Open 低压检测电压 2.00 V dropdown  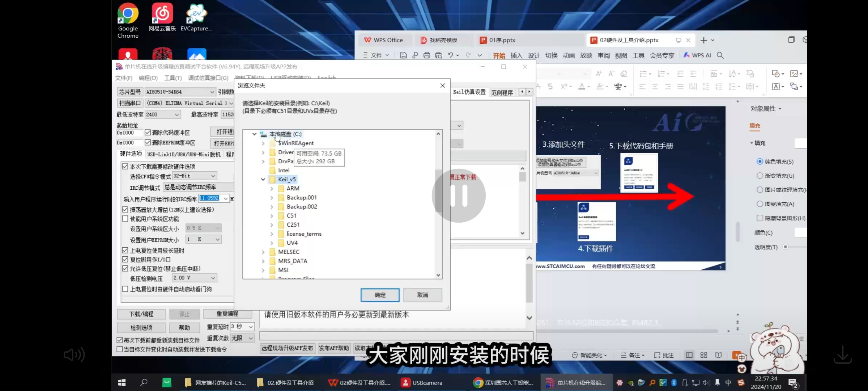pyautogui.click(x=195, y=278)
